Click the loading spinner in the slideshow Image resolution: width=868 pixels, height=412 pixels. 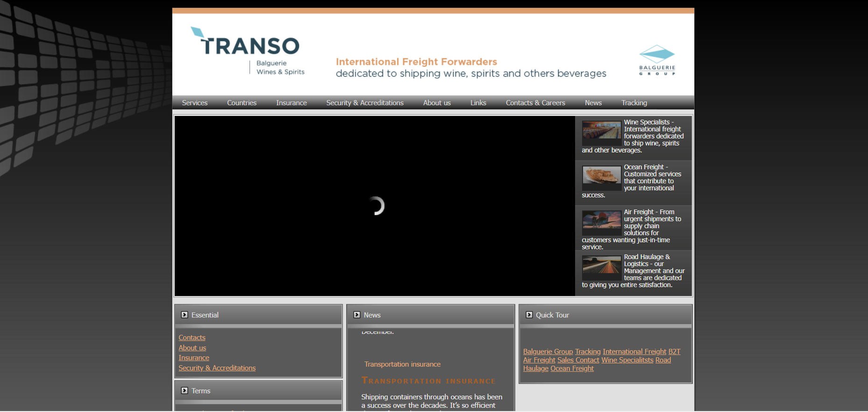coord(377,206)
